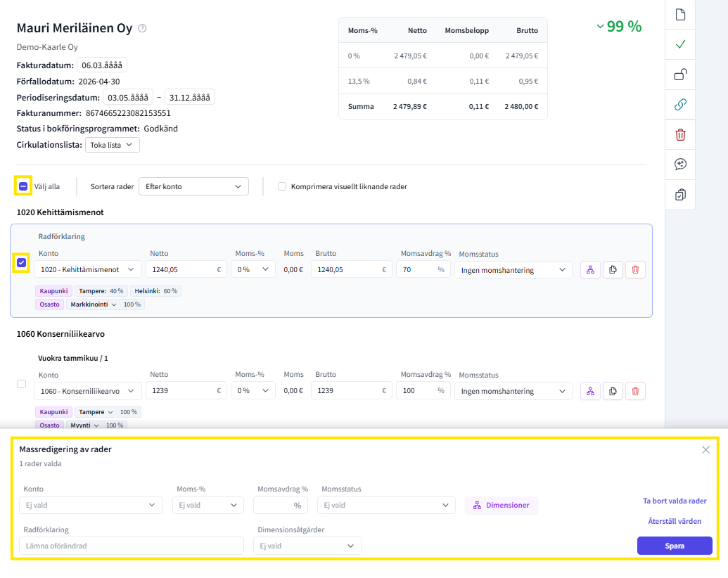Screen dimensions: 728x578
Task: Open the Sortera rader dropdown
Action: click(193, 186)
